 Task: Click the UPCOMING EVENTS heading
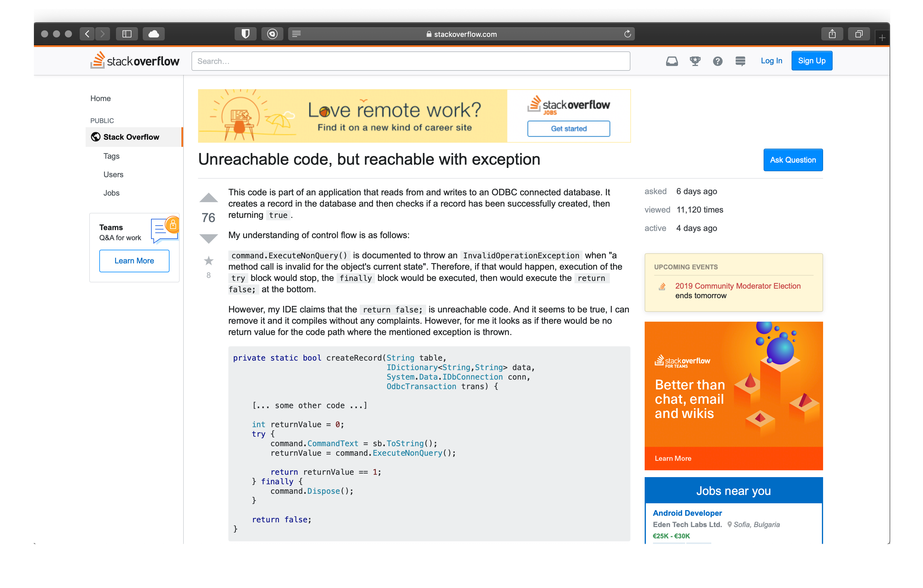point(686,267)
